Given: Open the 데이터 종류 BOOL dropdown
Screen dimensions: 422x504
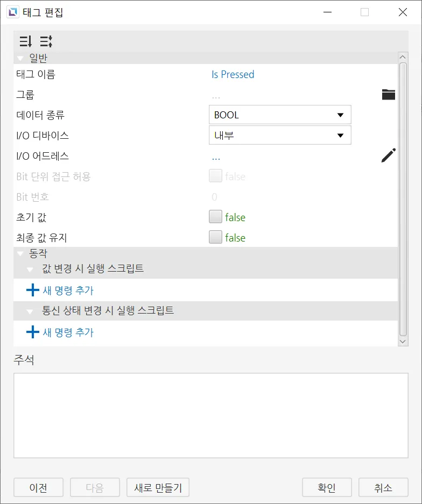Looking at the screenshot, I should [280, 115].
